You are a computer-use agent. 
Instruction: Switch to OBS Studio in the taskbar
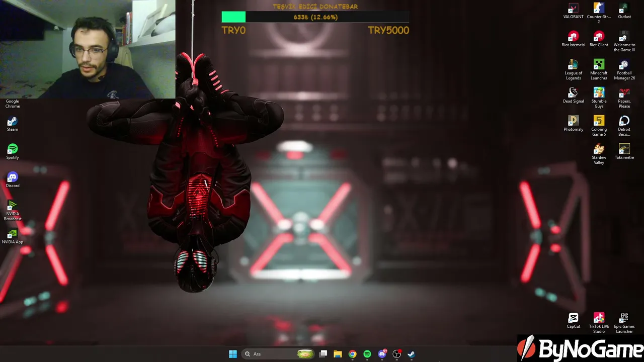click(396, 354)
